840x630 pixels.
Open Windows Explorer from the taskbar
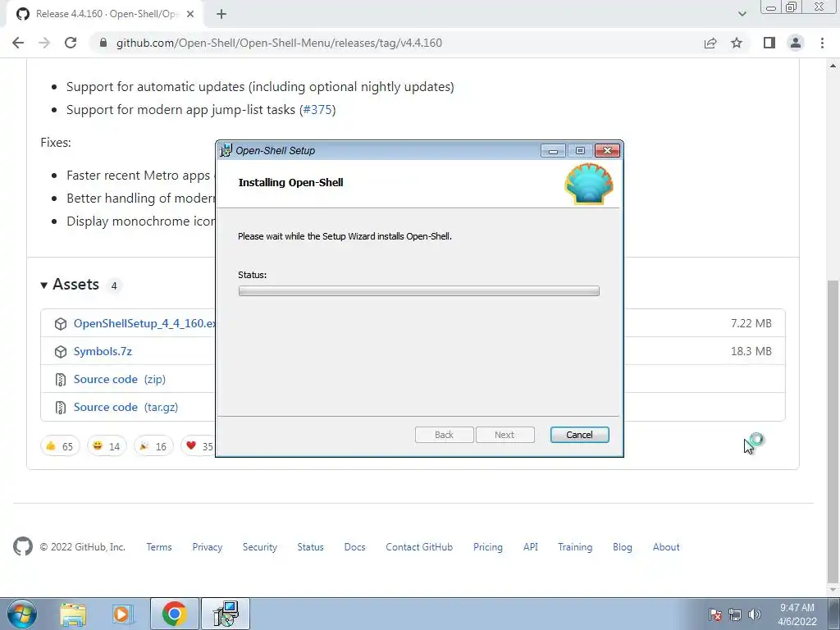coord(73,614)
